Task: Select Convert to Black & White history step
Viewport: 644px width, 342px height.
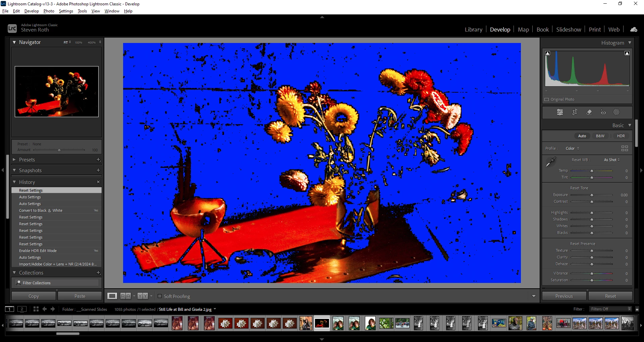Action: [56, 210]
